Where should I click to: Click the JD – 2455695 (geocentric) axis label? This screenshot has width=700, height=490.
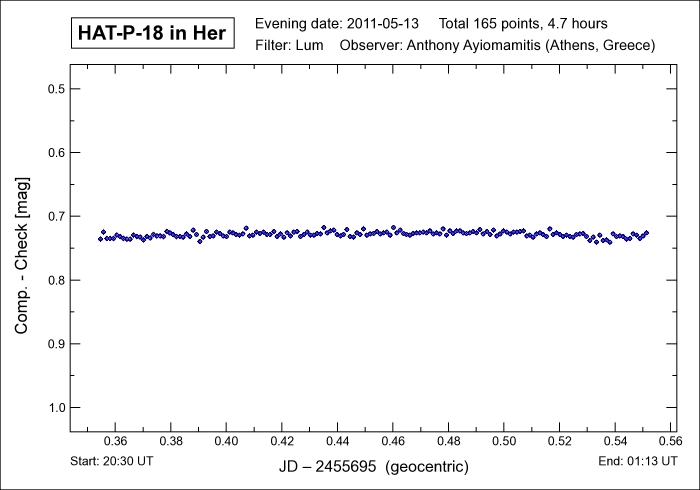pos(373,467)
